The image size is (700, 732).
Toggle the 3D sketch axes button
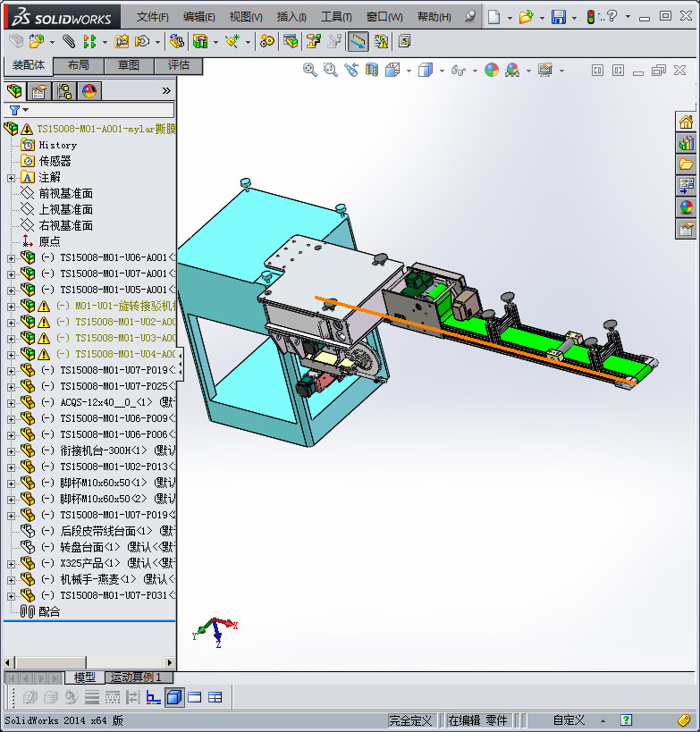tap(153, 697)
